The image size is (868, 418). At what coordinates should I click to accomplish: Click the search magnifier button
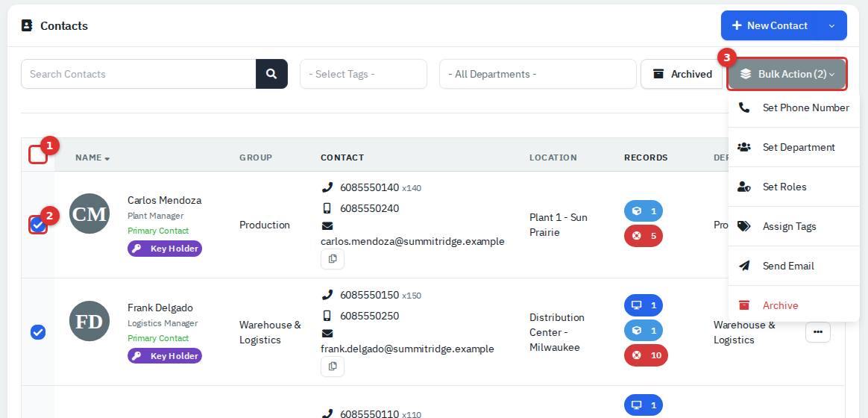(x=271, y=74)
